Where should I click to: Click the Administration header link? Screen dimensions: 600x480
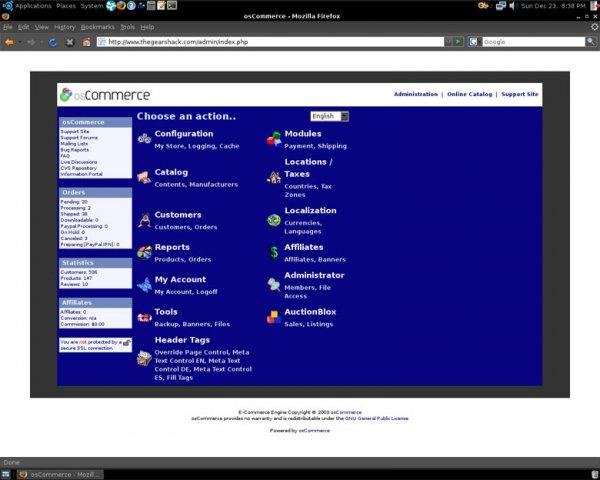tap(416, 94)
